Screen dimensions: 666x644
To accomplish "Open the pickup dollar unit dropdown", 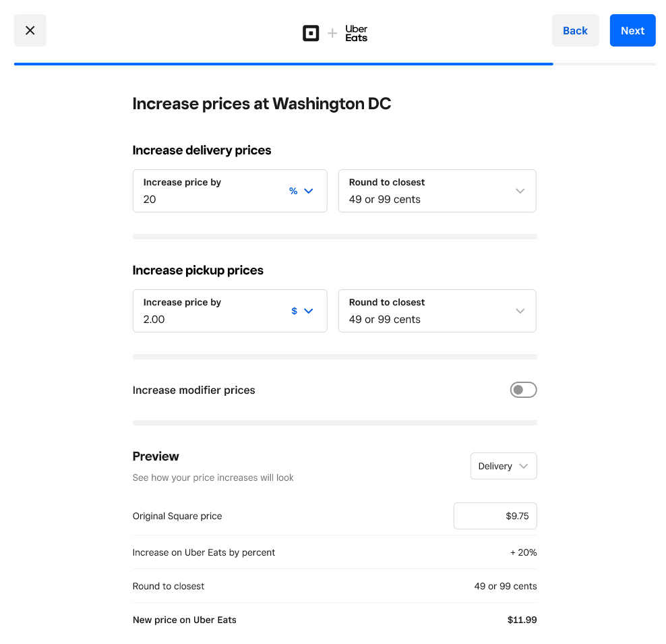I will 301,311.
